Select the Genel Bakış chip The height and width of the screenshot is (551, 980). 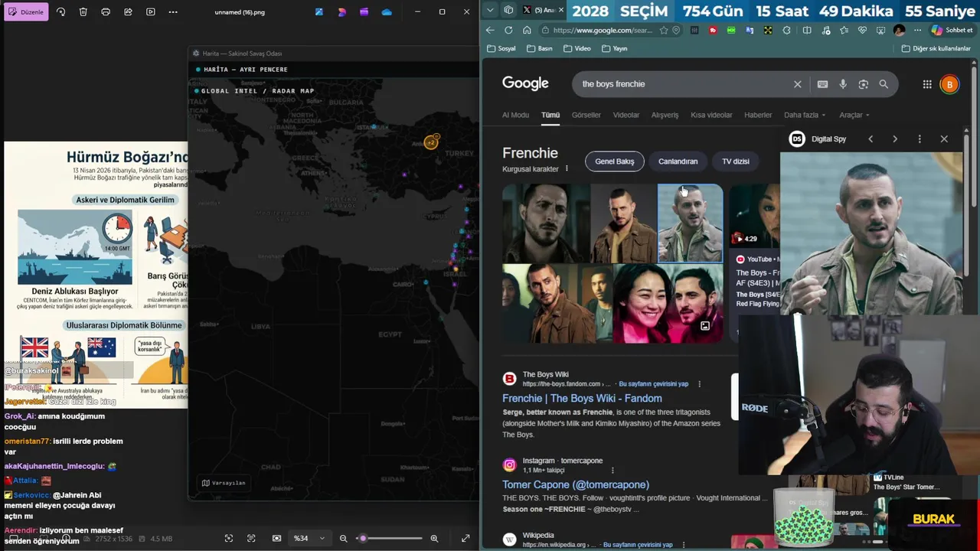click(615, 161)
